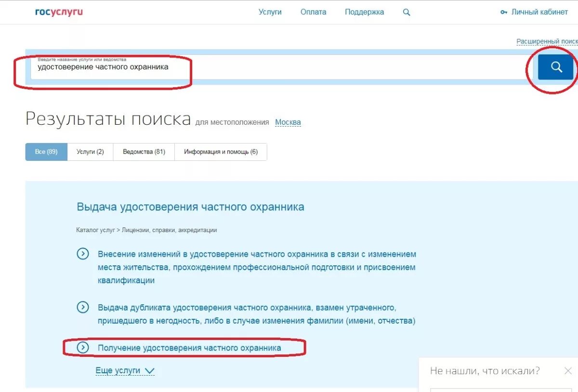The width and height of the screenshot is (578, 392).
Task: Expand the Еще услуги list
Action: click(x=125, y=371)
